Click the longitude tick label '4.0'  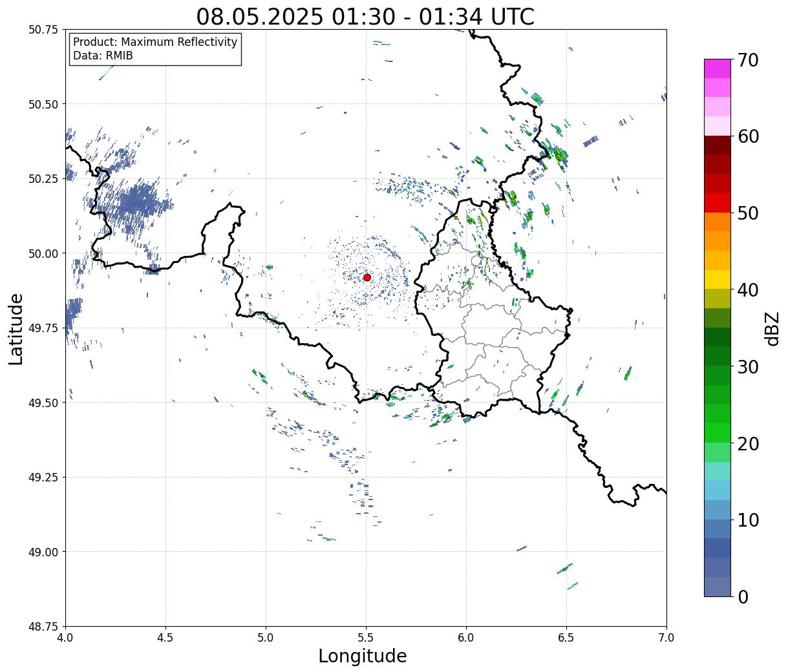(65, 638)
